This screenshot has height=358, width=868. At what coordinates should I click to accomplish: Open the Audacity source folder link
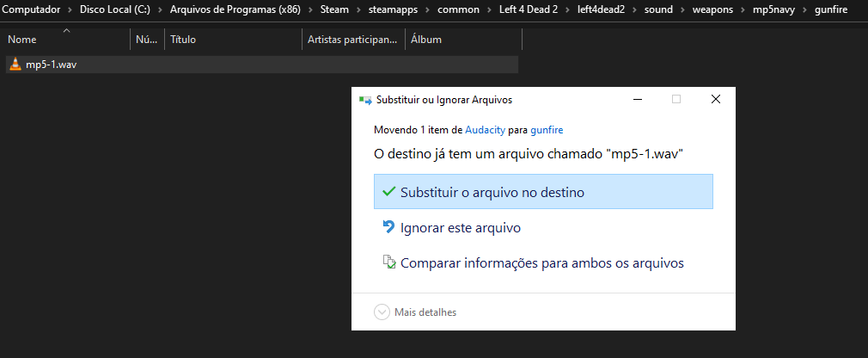point(485,130)
